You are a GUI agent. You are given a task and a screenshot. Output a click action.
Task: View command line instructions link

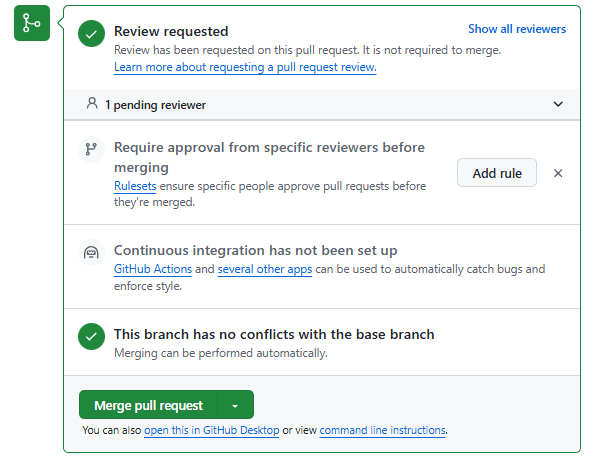382,430
